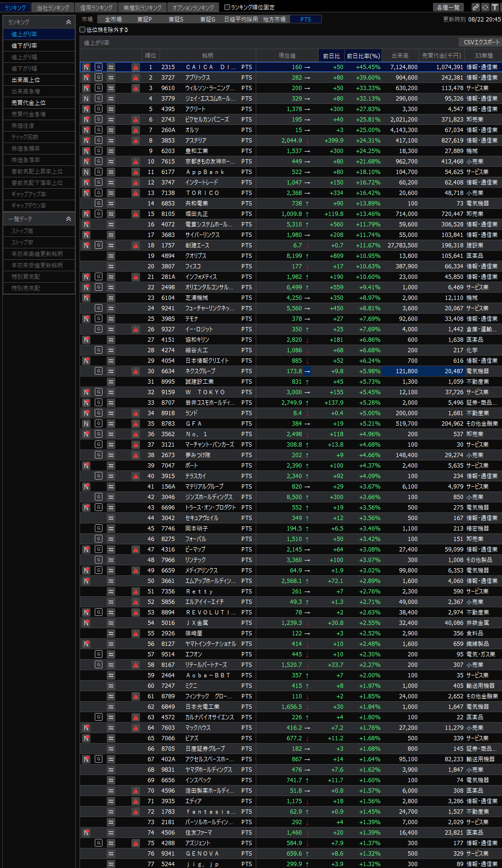The height and width of the screenshot is (868, 502).
Task: Click the refresh arrows icon at top right
Action: tap(485, 7)
